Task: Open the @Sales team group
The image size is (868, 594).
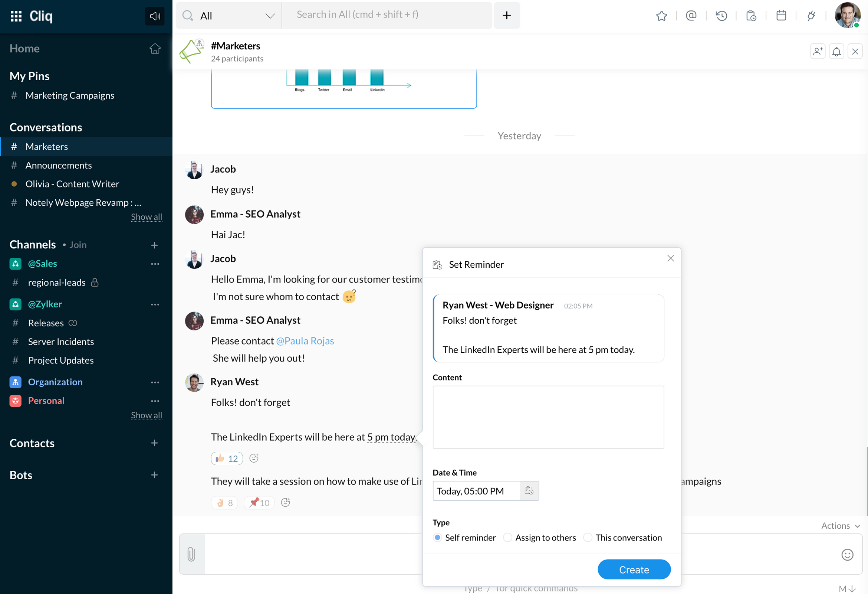Action: (x=42, y=264)
